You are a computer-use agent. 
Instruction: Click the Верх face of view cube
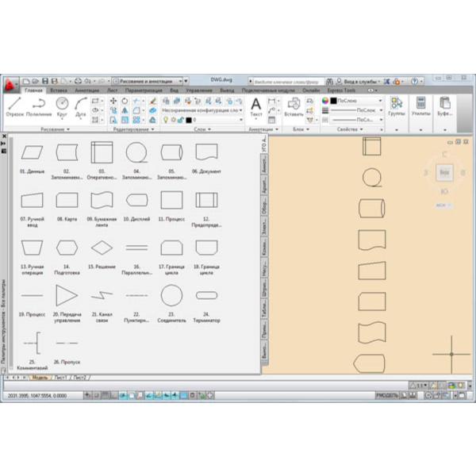coord(444,172)
